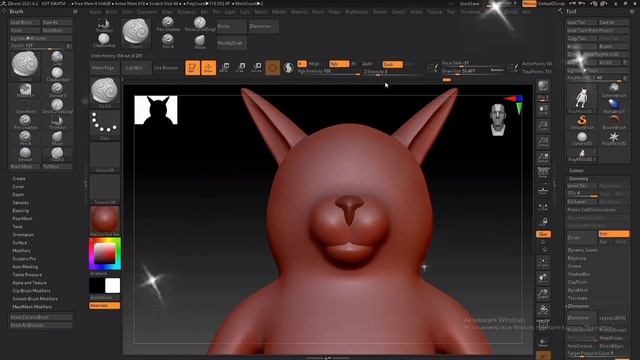
Task: Toggle the Zadd sculpt mode button
Action: 367,64
